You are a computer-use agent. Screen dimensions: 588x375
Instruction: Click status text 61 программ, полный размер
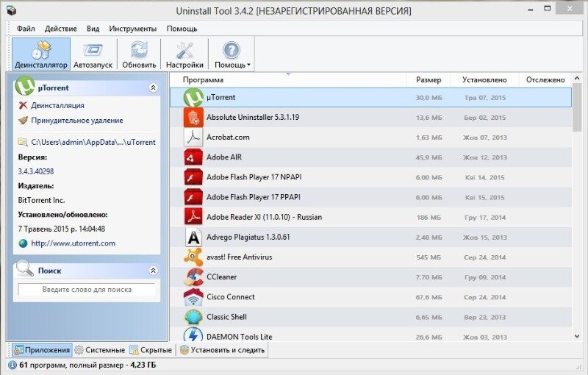87,365
